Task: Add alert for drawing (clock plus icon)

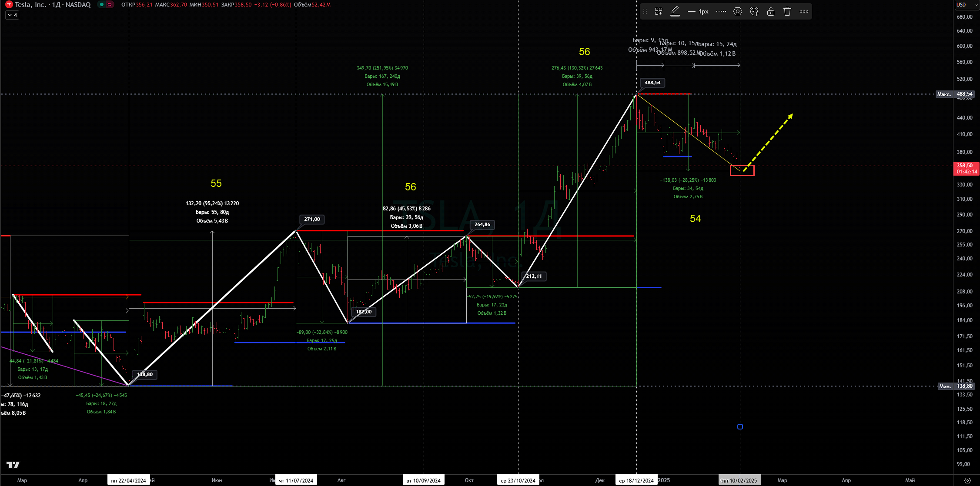Action: point(754,11)
